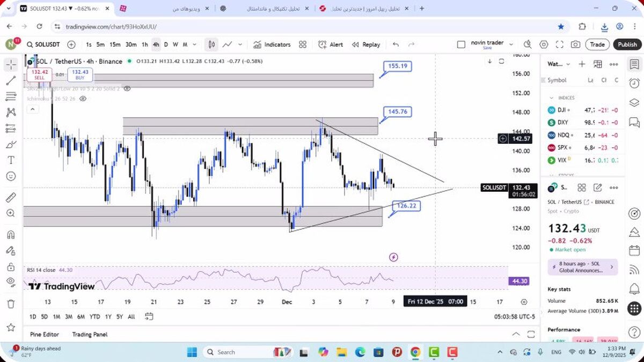
Task: Open the emoji icons tool
Action: 11,176
